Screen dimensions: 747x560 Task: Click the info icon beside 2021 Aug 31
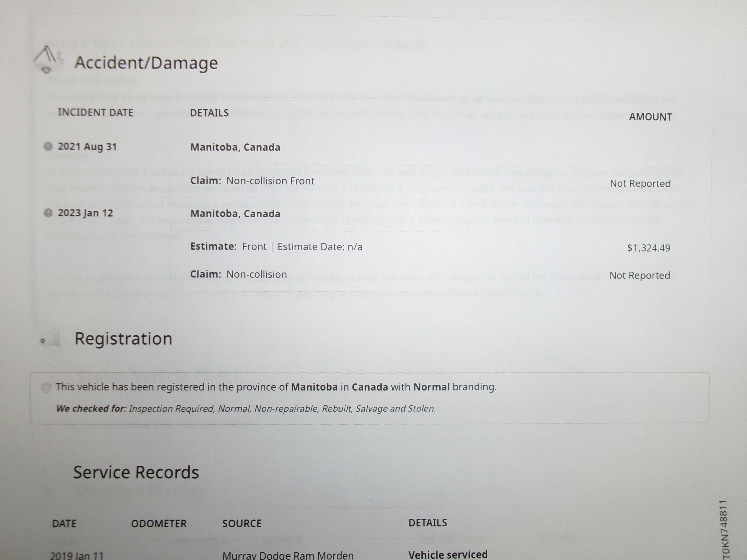(x=48, y=147)
